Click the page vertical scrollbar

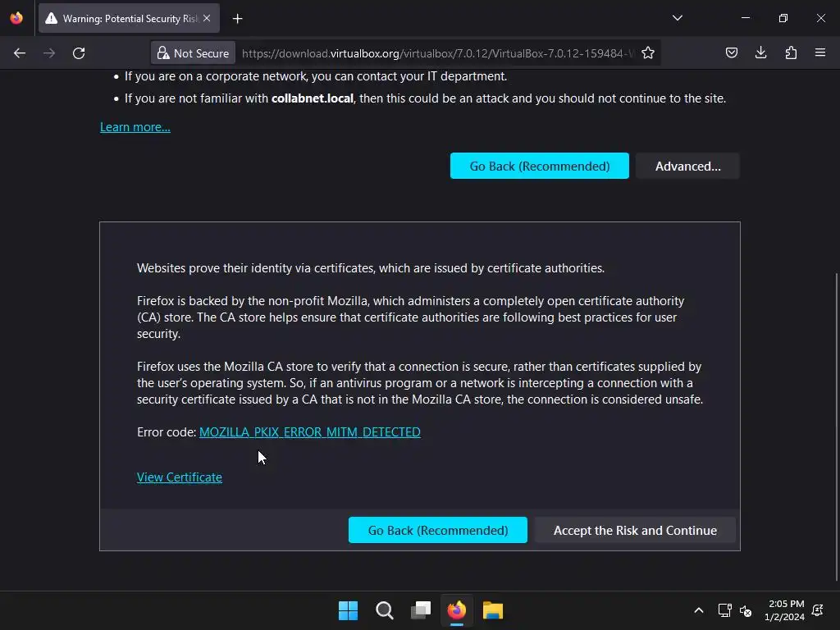(x=836, y=427)
